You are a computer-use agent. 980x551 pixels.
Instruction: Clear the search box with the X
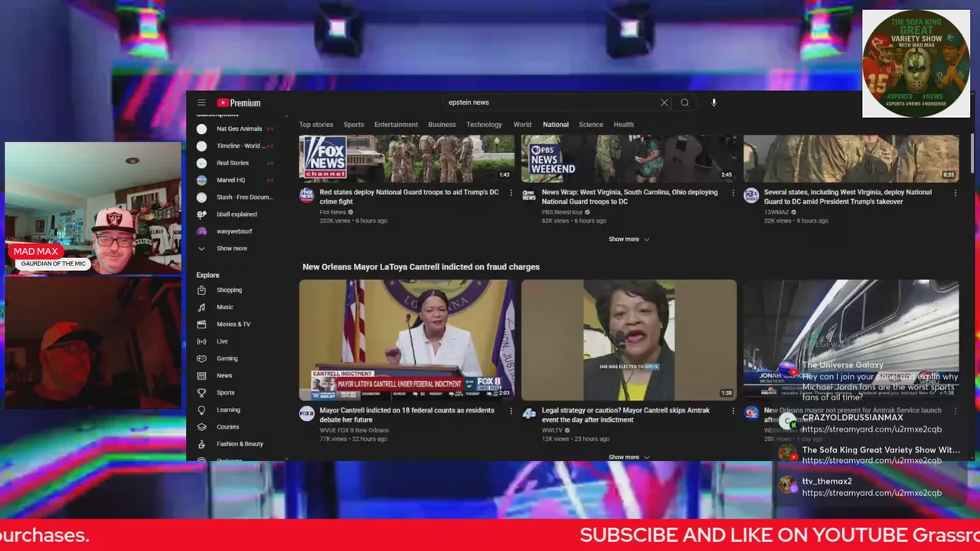coord(664,103)
